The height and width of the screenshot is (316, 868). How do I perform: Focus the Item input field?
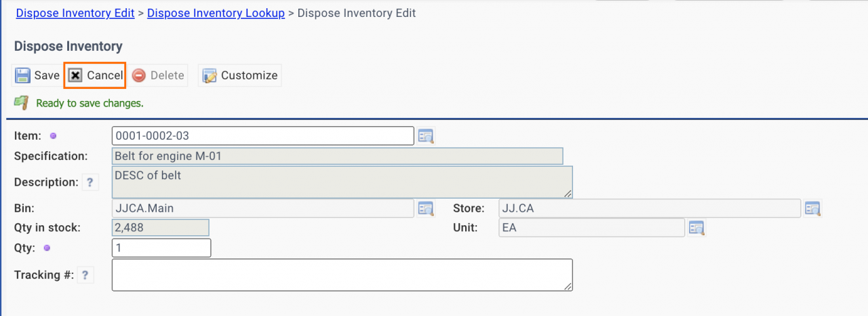click(263, 136)
